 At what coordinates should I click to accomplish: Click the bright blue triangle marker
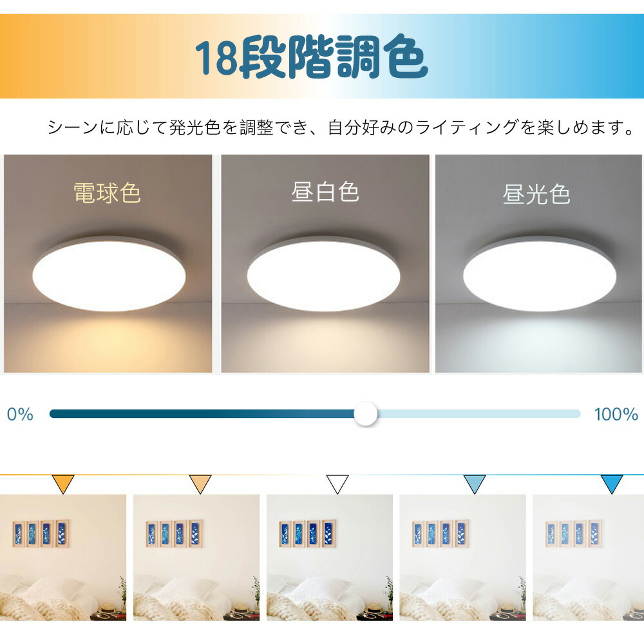[x=612, y=484]
